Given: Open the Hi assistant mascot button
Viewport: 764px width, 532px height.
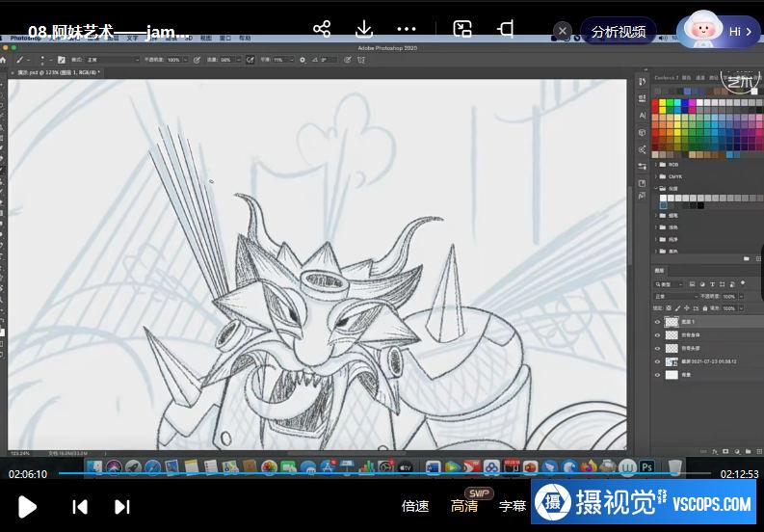Looking at the screenshot, I should point(718,30).
